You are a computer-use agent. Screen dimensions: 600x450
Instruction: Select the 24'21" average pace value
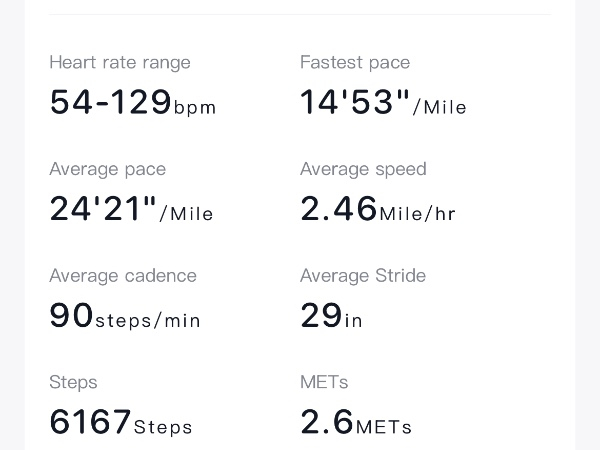(x=103, y=209)
